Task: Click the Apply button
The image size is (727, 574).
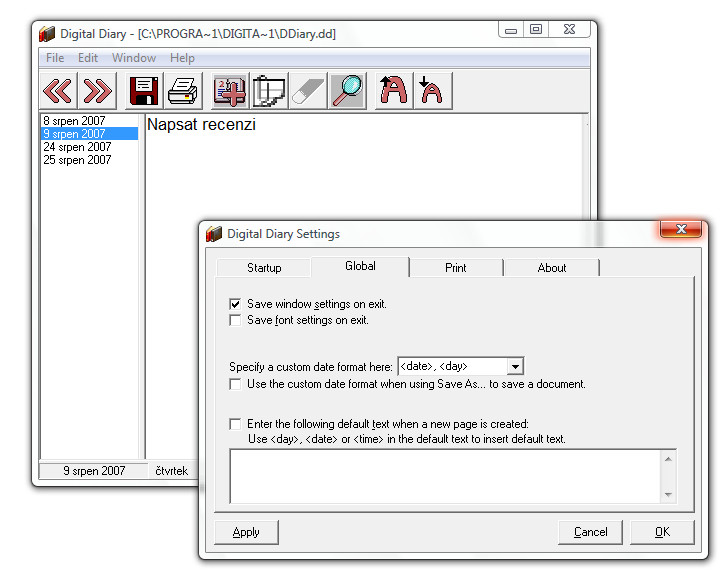Action: [x=246, y=532]
